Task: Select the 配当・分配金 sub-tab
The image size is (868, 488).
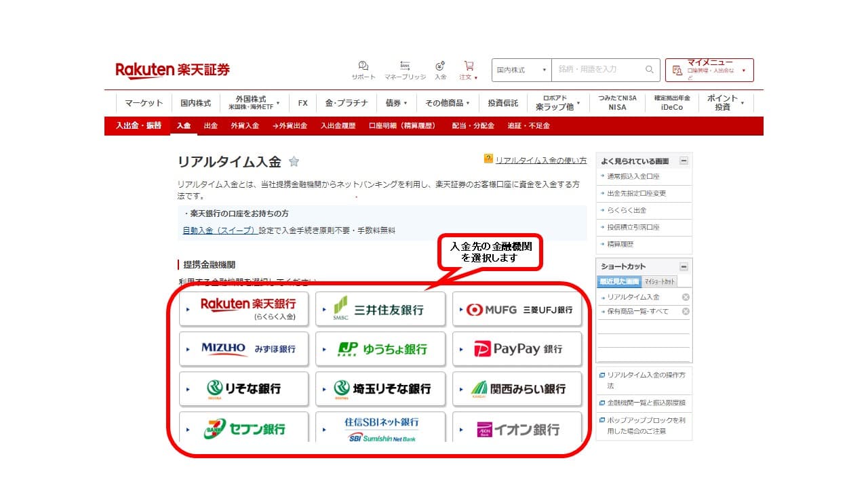Action: 473,125
